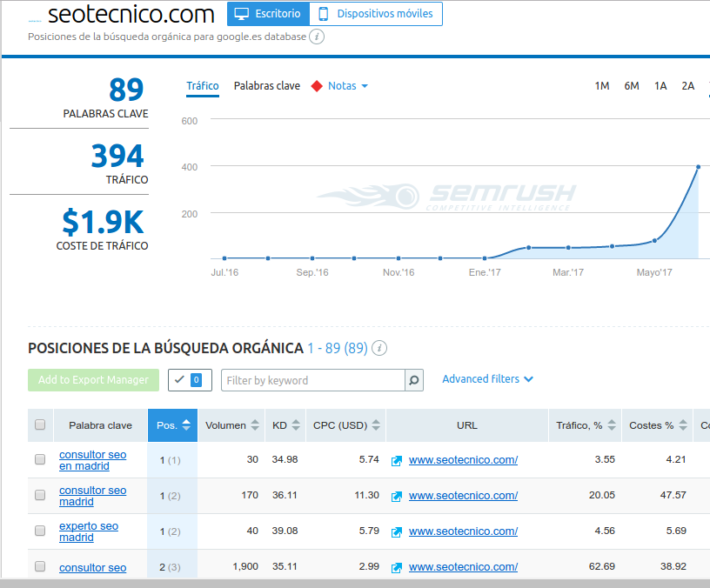This screenshot has width=710, height=588.
Task: Open keyword link 'consultor seo'
Action: (x=93, y=568)
